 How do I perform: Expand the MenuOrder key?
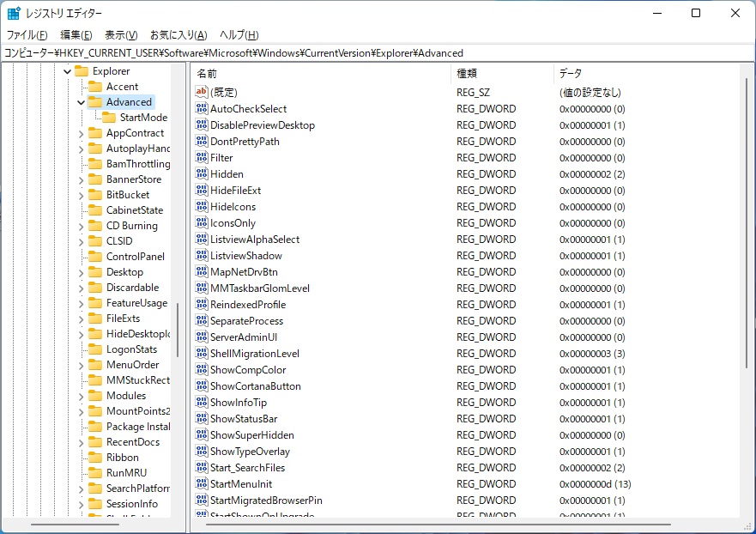pyautogui.click(x=81, y=365)
